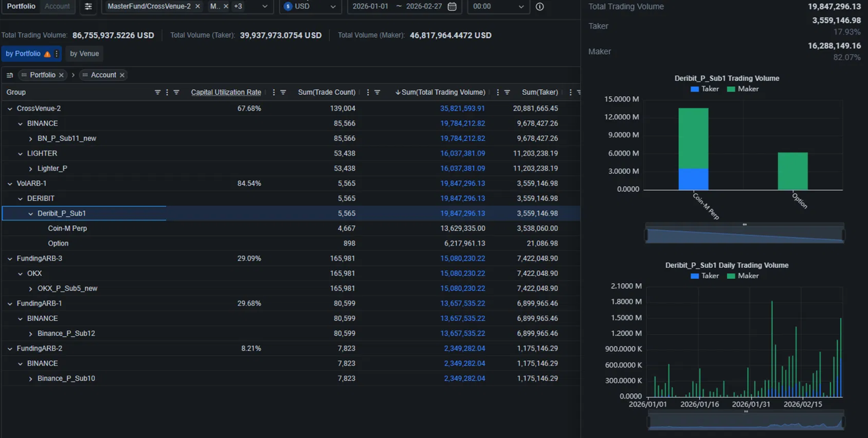This screenshot has height=438, width=868.
Task: Click the Group column filter icon before the dots
Action: pyautogui.click(x=157, y=92)
